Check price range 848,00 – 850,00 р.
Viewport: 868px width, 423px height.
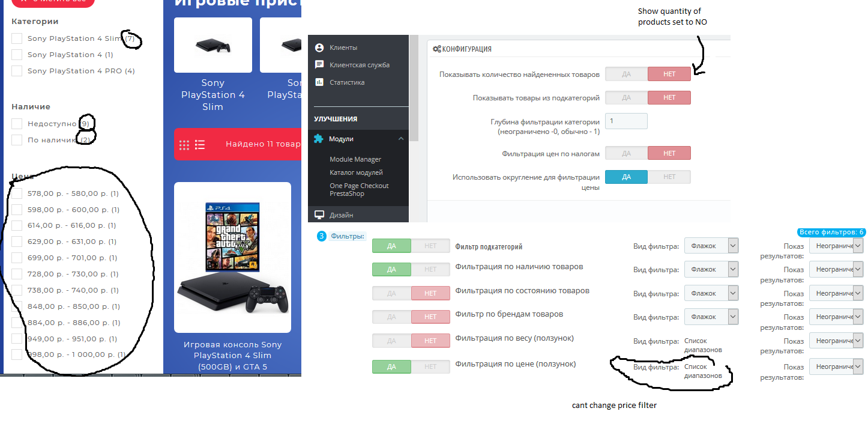coord(17,306)
